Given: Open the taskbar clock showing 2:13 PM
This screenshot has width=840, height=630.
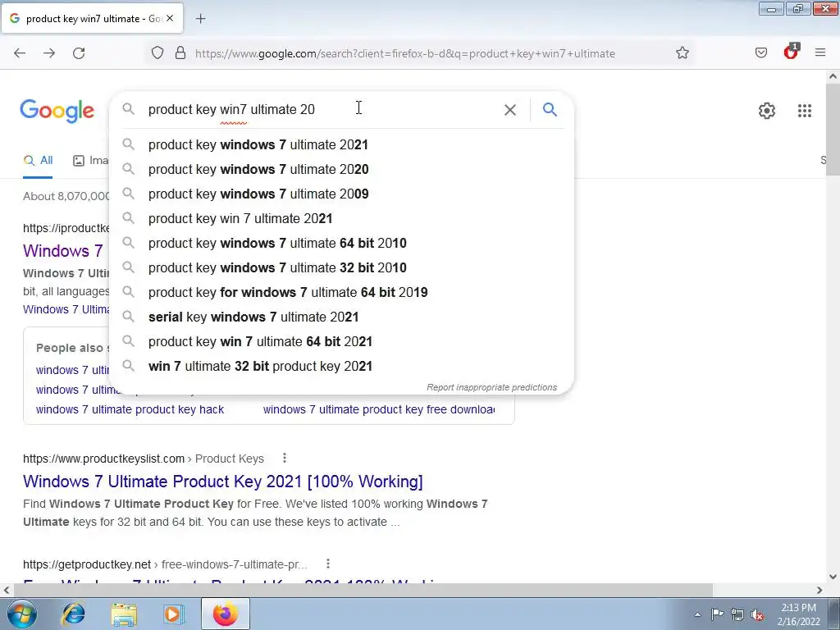Looking at the screenshot, I should click(799, 614).
